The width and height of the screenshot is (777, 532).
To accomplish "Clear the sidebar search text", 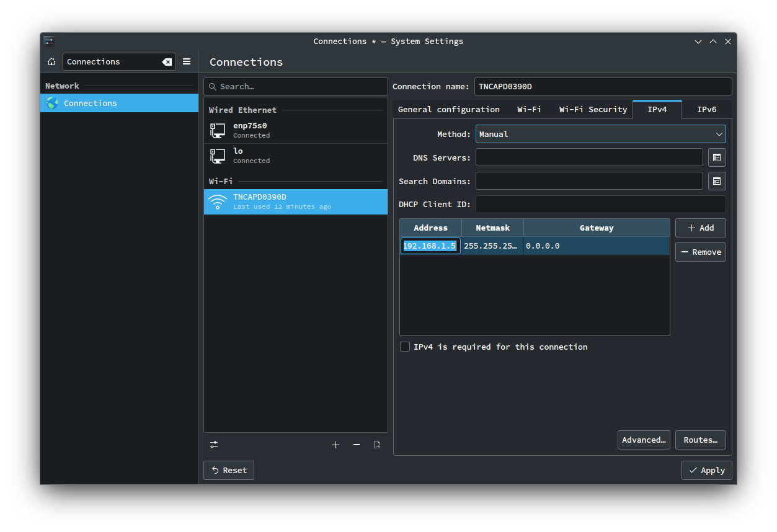I will click(167, 62).
